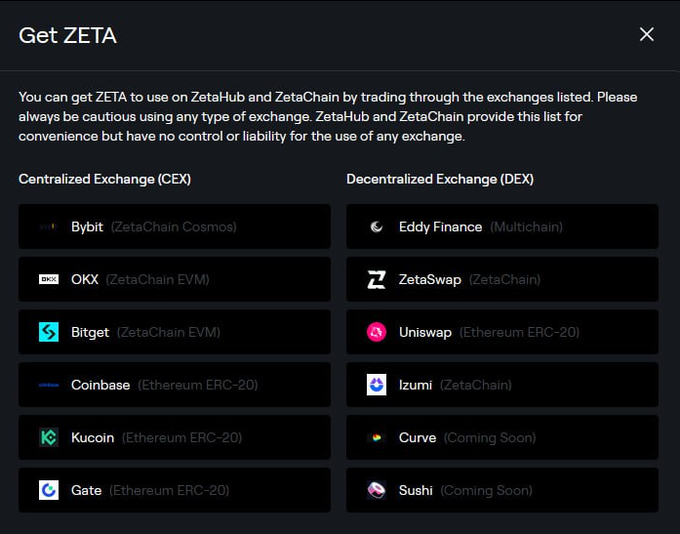Screen dimensions: 680x534
Task: Close the Get ZETA dialog
Action: [647, 34]
